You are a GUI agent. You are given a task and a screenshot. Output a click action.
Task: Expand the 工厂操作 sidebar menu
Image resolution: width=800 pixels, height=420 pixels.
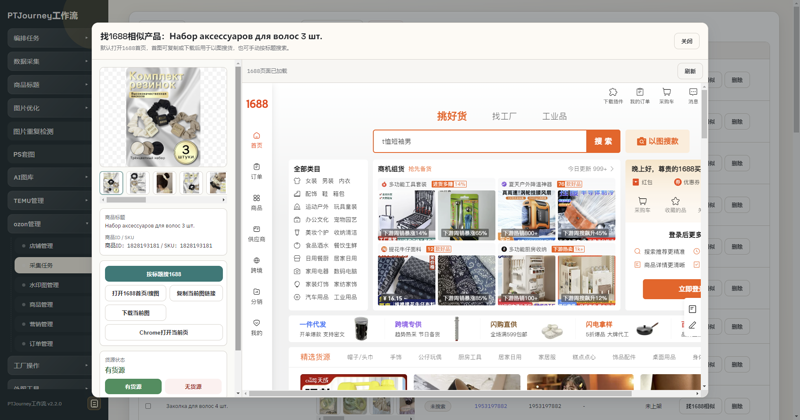(49, 365)
